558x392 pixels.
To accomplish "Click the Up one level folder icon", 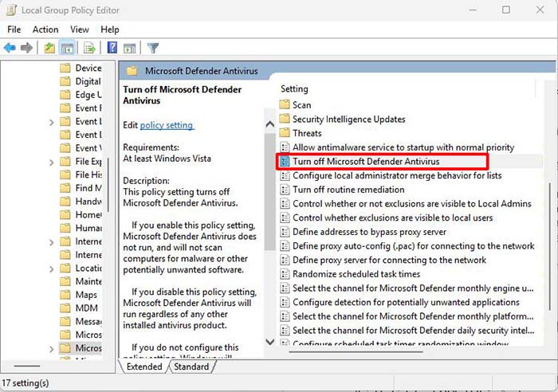I will click(49, 48).
